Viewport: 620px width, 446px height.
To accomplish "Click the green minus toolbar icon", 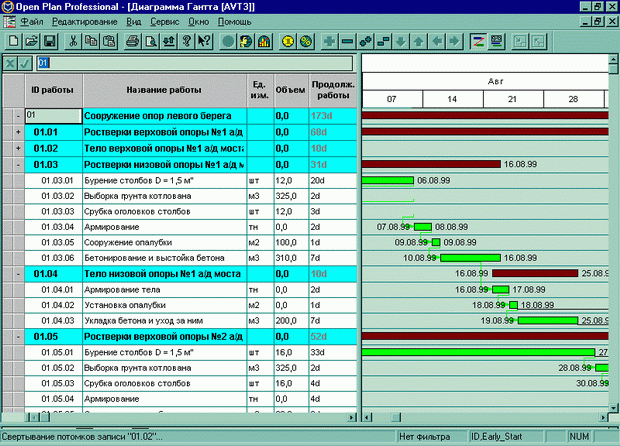I will coord(347,41).
